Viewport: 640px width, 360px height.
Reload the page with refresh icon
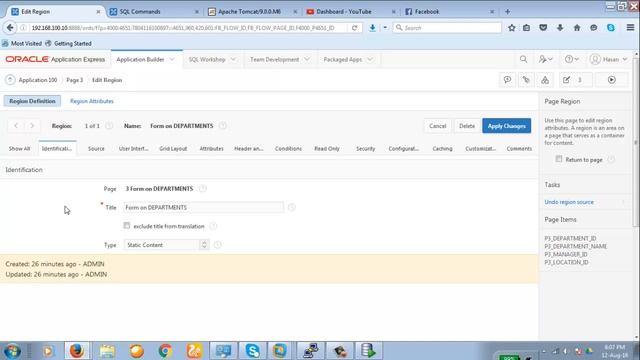point(354,28)
